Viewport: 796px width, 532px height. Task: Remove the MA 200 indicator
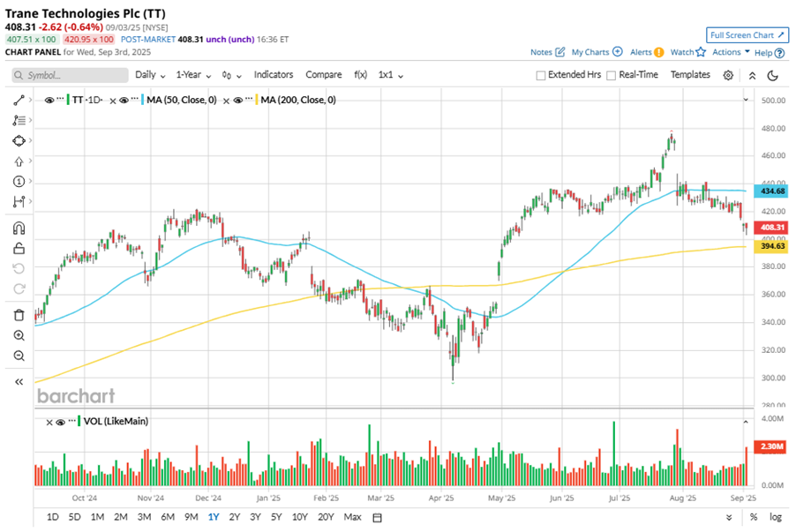point(227,101)
